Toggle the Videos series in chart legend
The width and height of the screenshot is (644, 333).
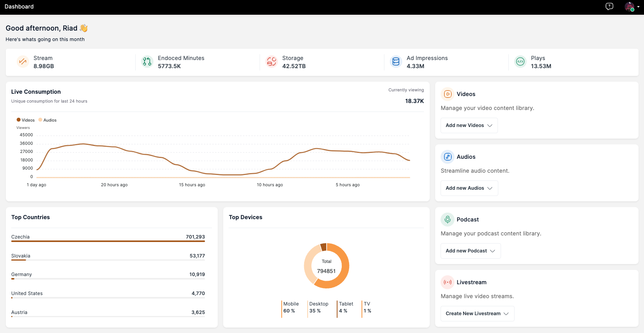coord(26,120)
